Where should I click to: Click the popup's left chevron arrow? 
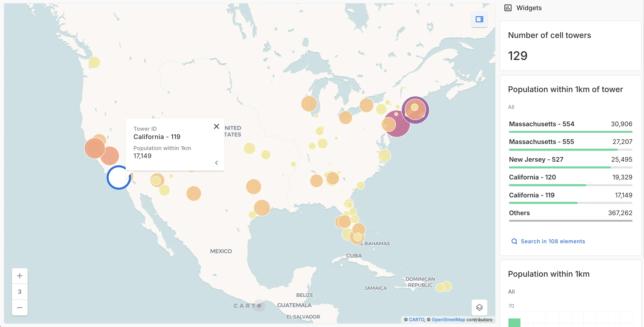[x=216, y=163]
